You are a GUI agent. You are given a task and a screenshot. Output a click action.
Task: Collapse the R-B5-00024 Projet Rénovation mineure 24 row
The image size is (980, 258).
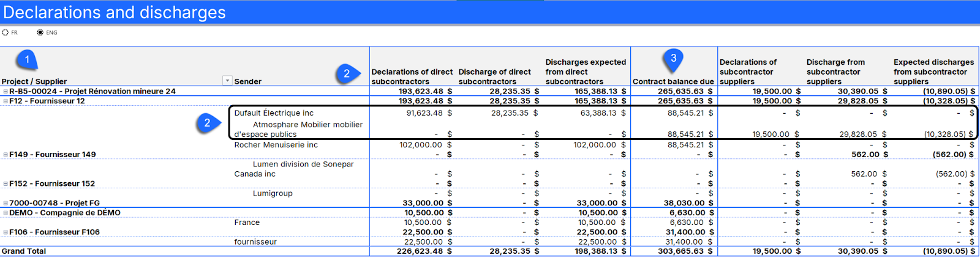click(6, 91)
